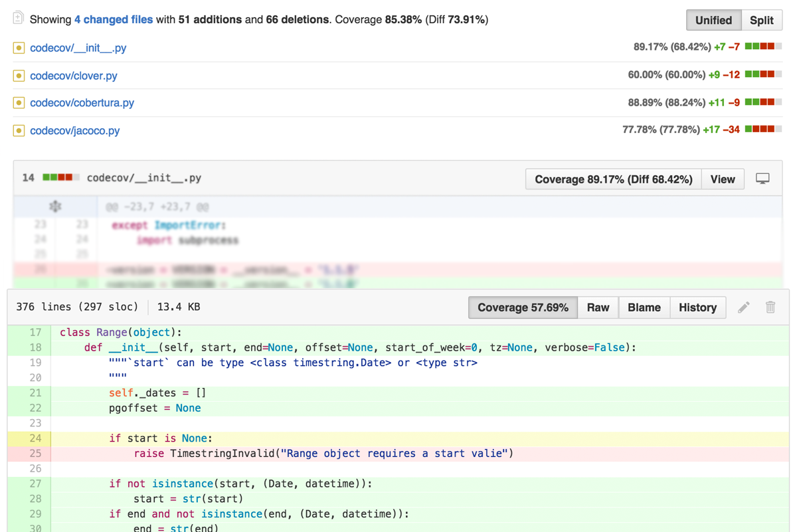Expand hidden diff lines above line 23
The image size is (797, 532).
55,207
